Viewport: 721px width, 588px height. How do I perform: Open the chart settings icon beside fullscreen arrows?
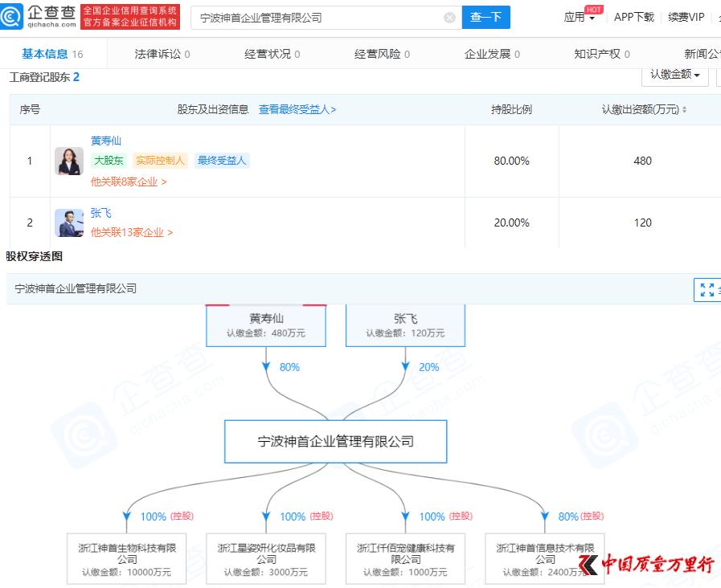tap(719, 290)
